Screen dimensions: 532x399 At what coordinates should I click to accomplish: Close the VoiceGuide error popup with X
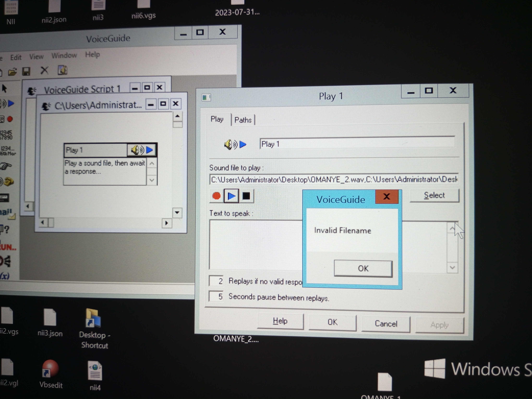tap(386, 197)
